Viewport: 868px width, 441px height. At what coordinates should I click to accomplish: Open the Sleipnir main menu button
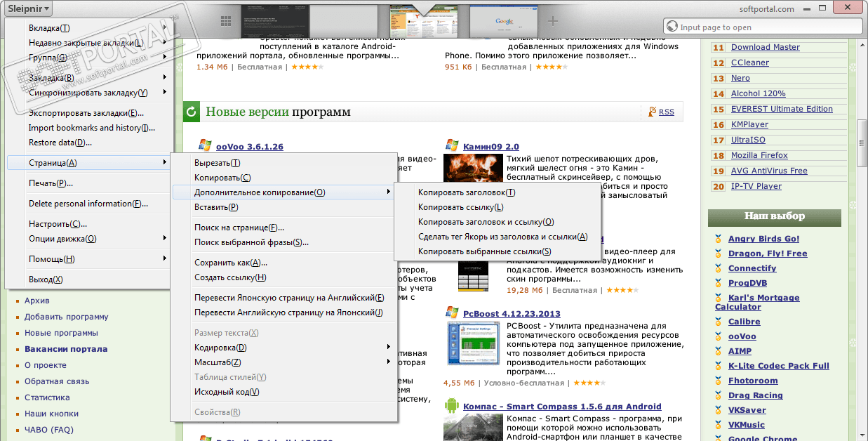pos(27,9)
